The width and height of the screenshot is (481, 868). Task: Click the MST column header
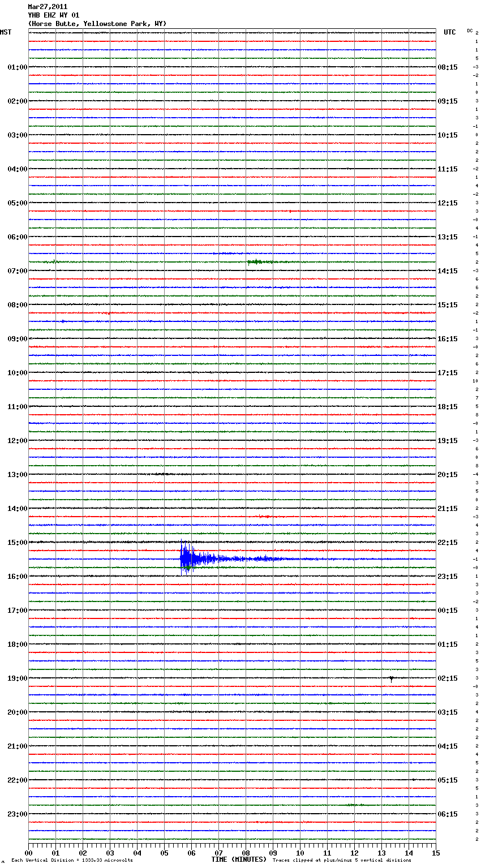[6, 32]
